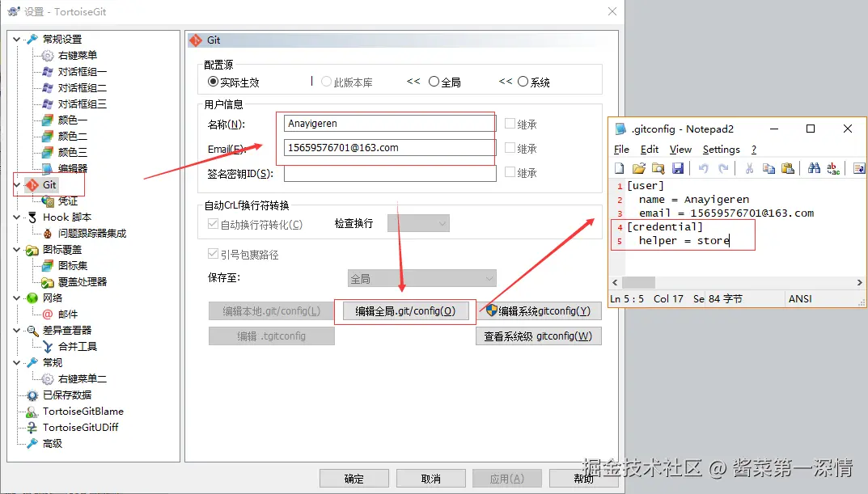Click the Find binoculars icon in Notepad2
Image resolution: width=868 pixels, height=494 pixels.
click(814, 168)
